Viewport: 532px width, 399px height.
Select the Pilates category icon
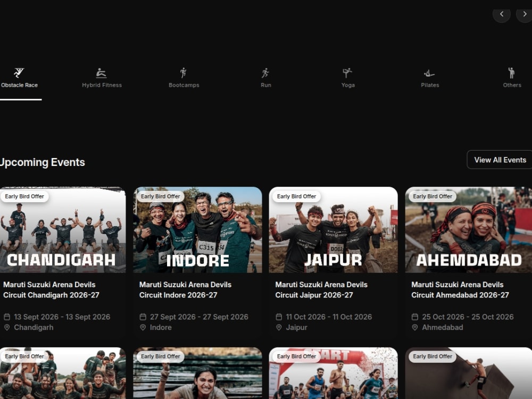[429, 73]
